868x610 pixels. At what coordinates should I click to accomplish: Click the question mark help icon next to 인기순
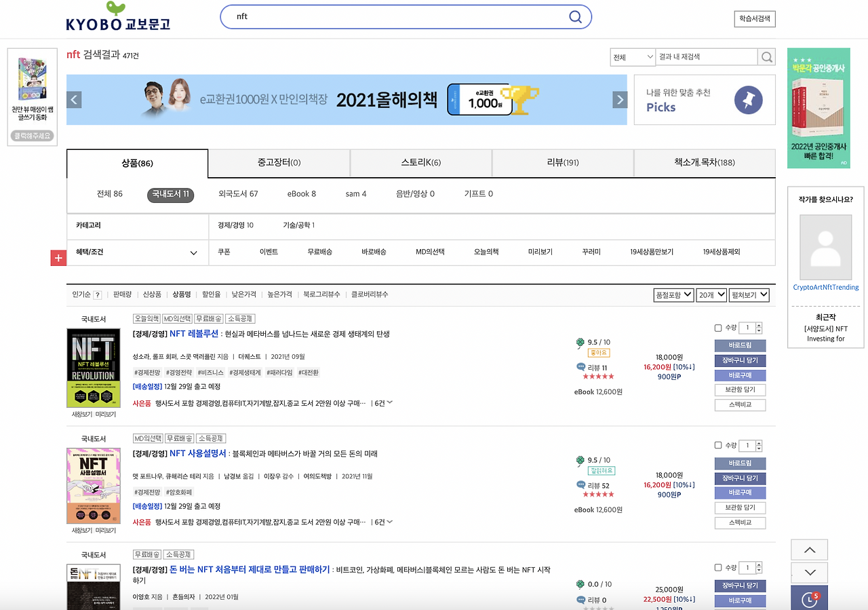[97, 294]
